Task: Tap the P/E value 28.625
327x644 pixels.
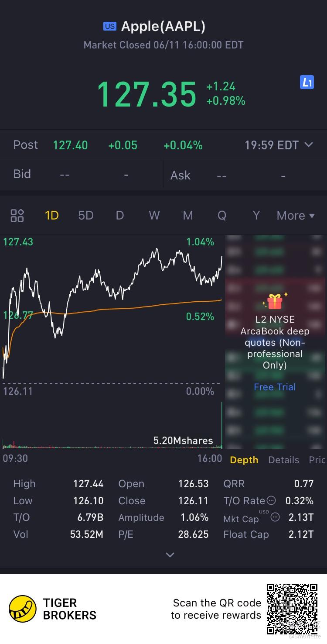Action: 194,534
